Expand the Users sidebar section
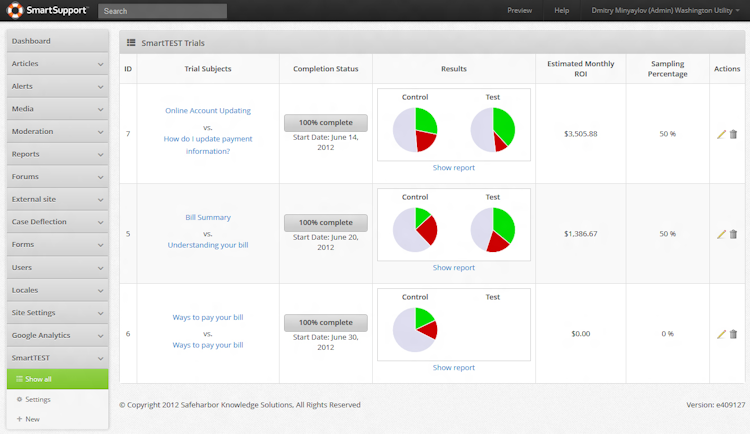Screen dimensions: 750x434 [x=57, y=267]
